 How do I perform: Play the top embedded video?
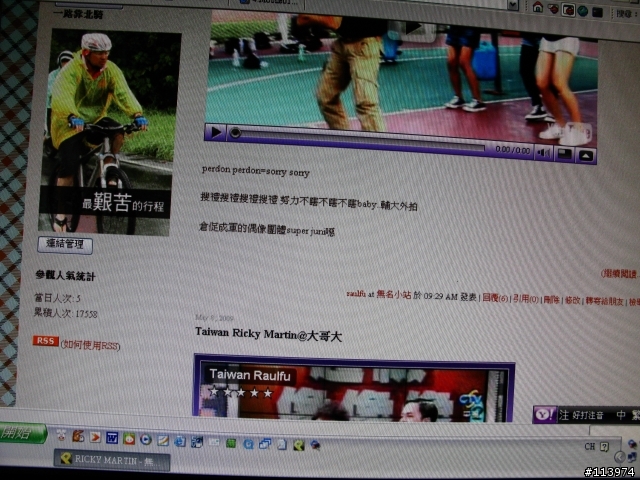pos(215,132)
